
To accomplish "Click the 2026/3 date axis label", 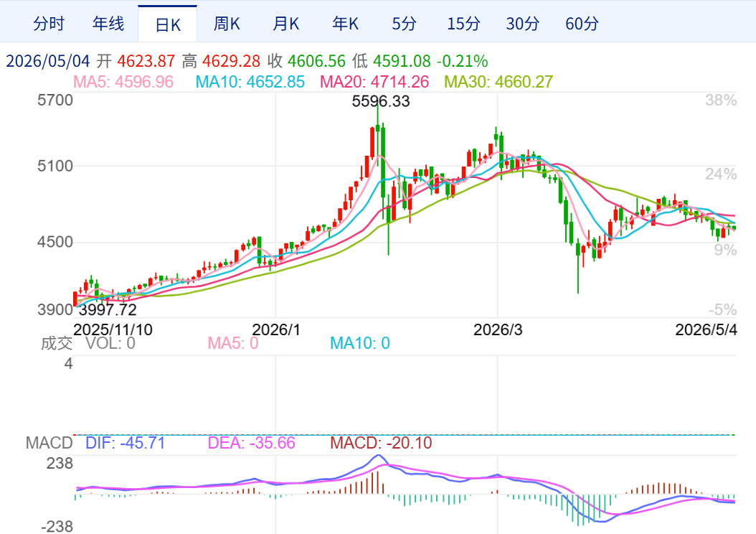I will (x=498, y=329).
